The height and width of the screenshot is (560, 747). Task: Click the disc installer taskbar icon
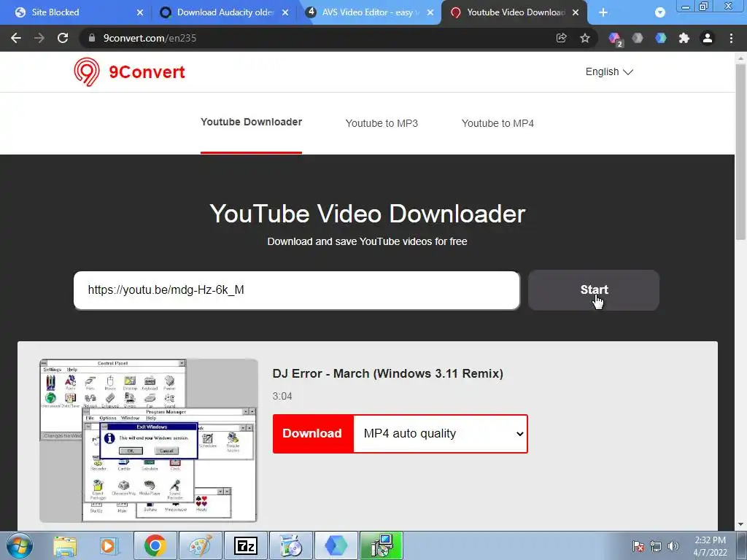click(x=290, y=545)
